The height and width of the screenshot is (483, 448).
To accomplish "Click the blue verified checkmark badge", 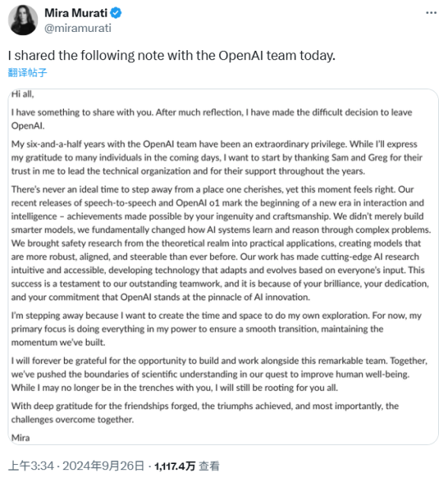I will (x=116, y=13).
